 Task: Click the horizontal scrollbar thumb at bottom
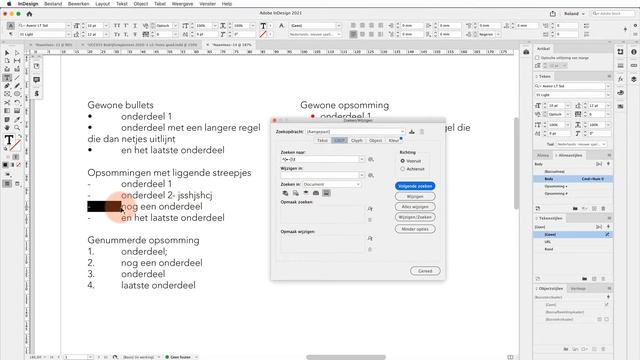click(346, 357)
